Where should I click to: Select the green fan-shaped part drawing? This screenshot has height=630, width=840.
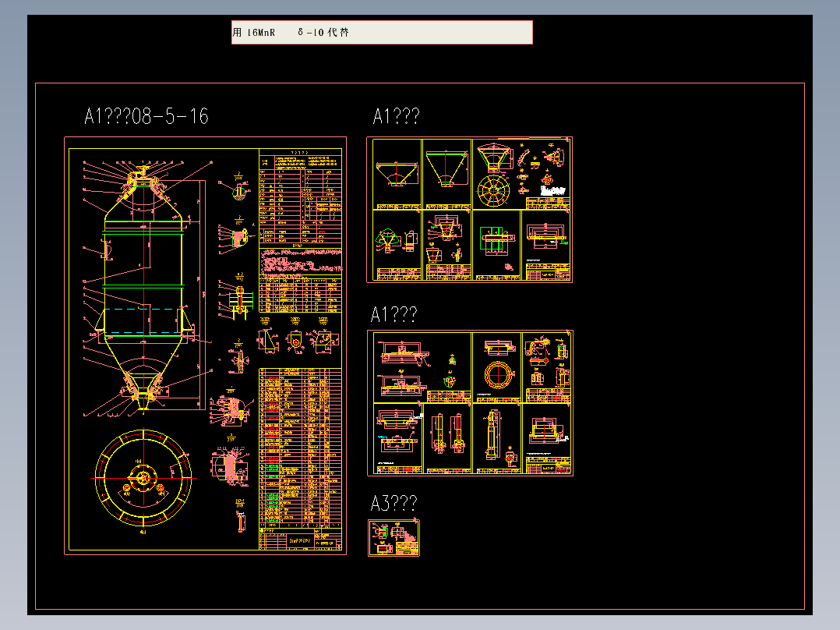click(388, 240)
